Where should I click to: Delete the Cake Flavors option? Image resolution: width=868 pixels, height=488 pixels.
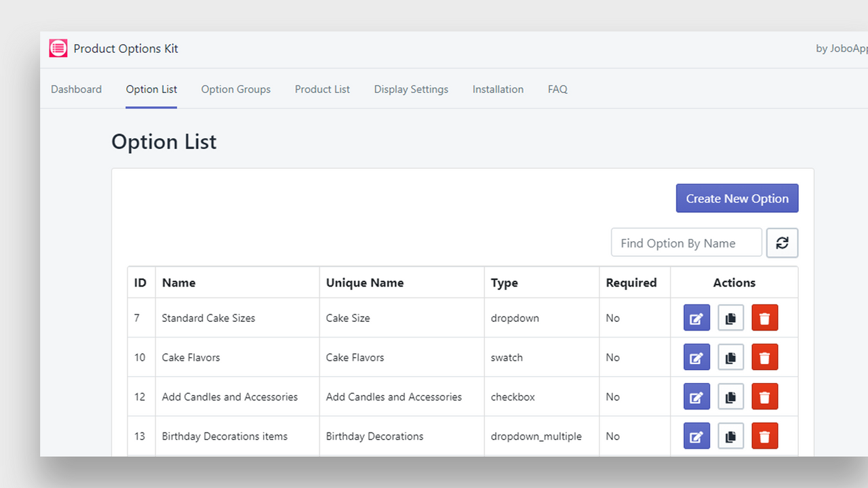tap(764, 357)
